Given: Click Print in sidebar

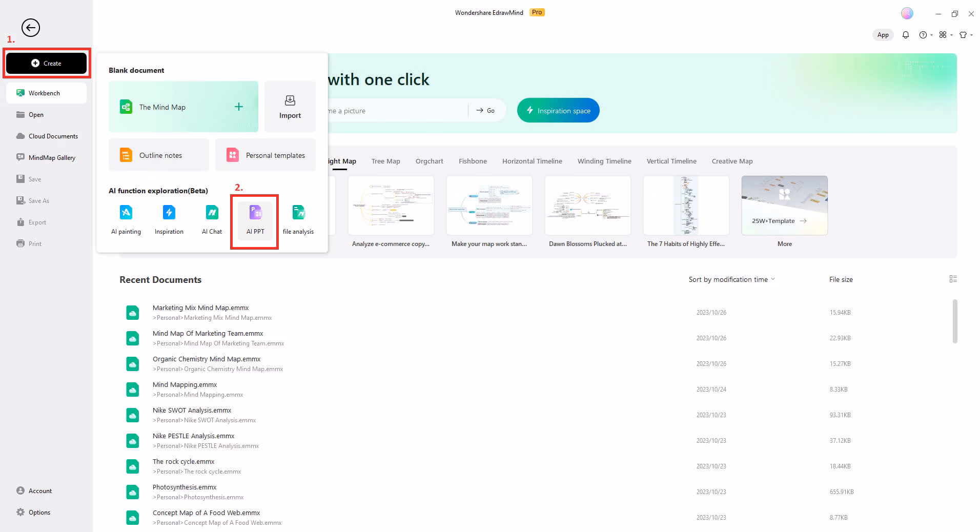Looking at the screenshot, I should click(46, 243).
